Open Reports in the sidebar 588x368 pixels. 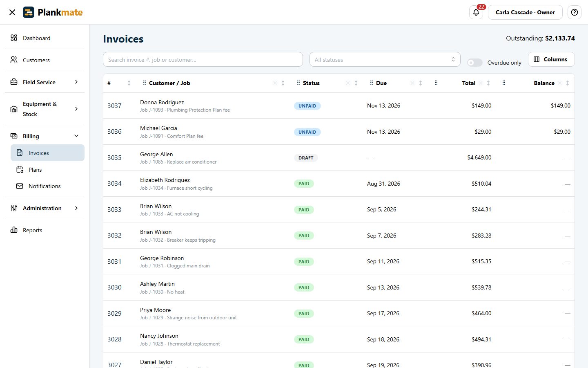45,230
